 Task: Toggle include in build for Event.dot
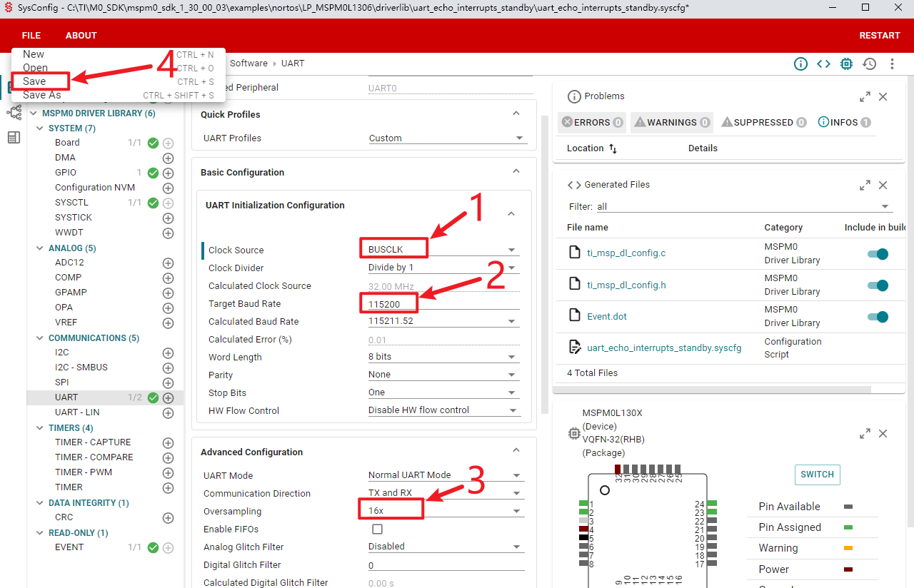point(878,317)
